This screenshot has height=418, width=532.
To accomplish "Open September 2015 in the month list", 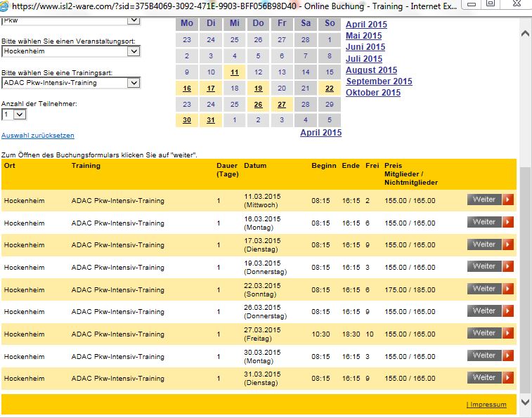I will [379, 81].
